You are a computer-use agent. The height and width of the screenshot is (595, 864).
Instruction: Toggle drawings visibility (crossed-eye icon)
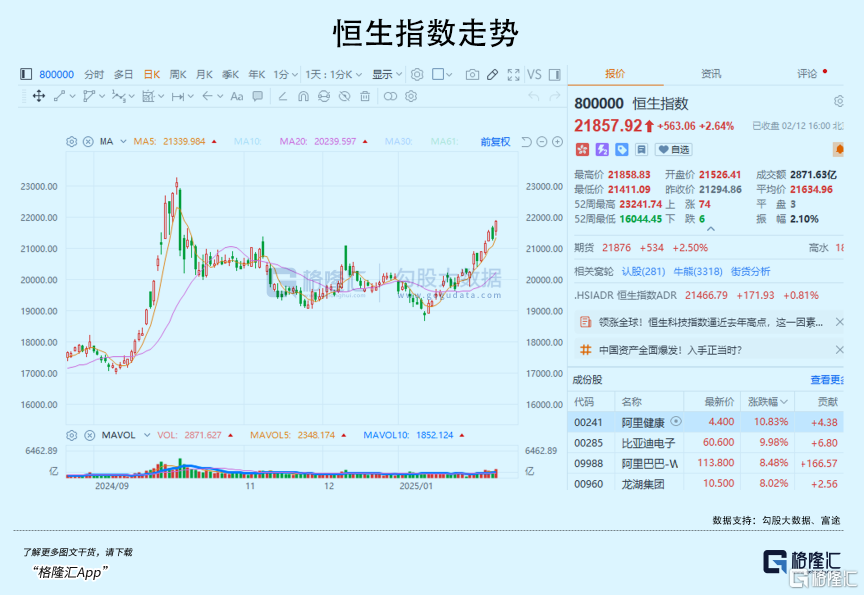point(344,96)
